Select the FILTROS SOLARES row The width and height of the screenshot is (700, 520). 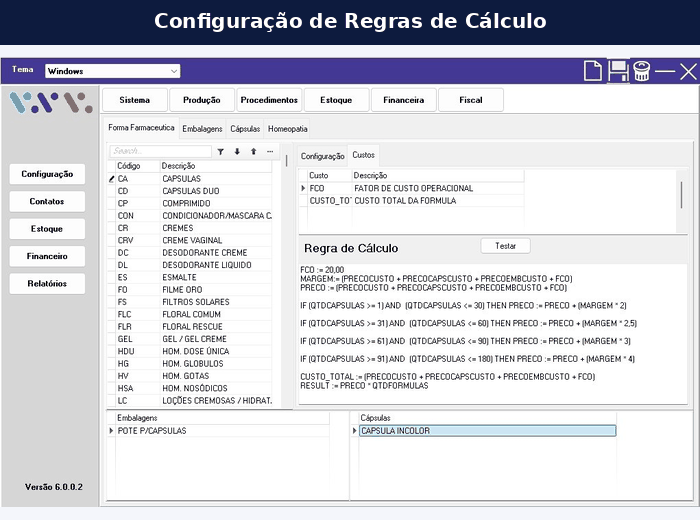[x=190, y=302]
